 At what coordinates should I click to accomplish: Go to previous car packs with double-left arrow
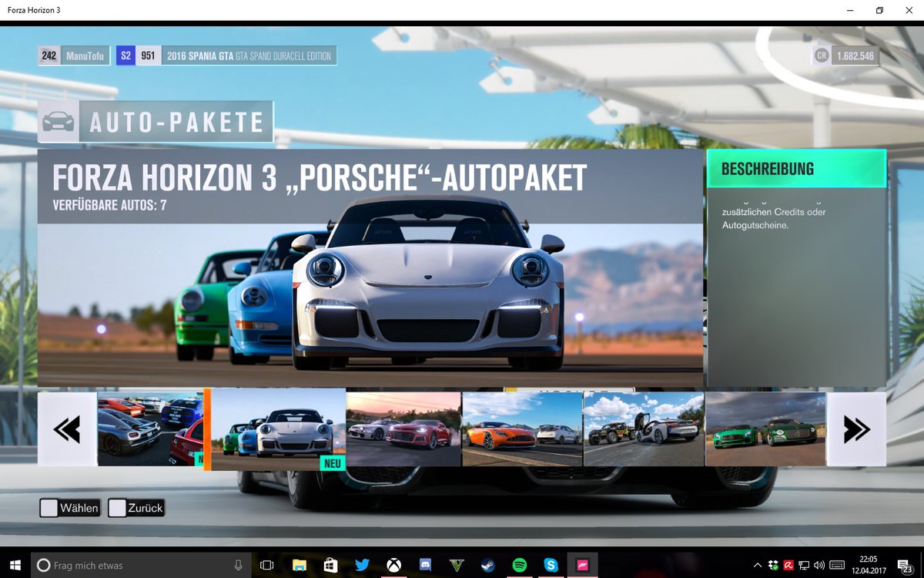67,429
